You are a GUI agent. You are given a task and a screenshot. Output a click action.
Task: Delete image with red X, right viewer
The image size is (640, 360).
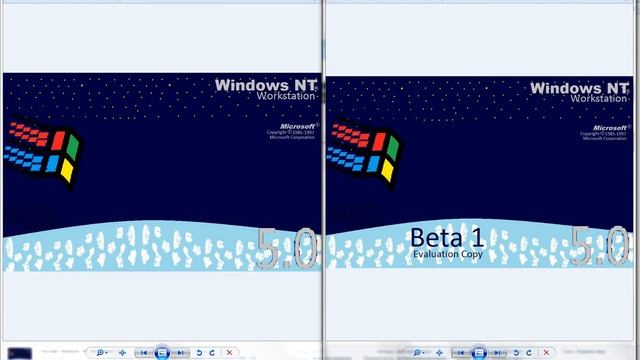point(547,353)
